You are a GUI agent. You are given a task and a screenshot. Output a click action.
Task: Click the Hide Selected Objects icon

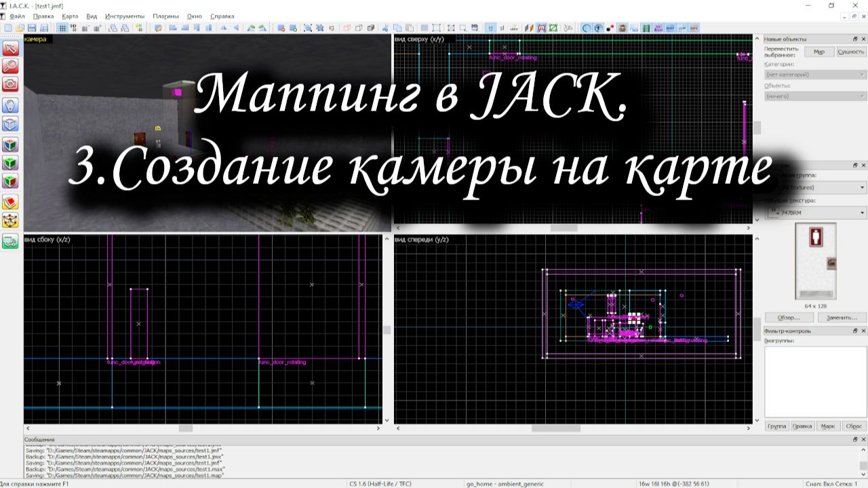click(346, 28)
